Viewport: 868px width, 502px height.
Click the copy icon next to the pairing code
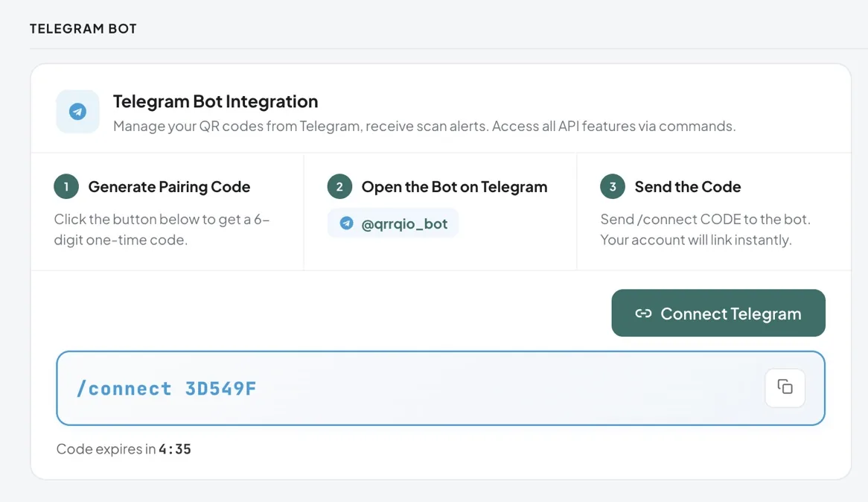[785, 387]
